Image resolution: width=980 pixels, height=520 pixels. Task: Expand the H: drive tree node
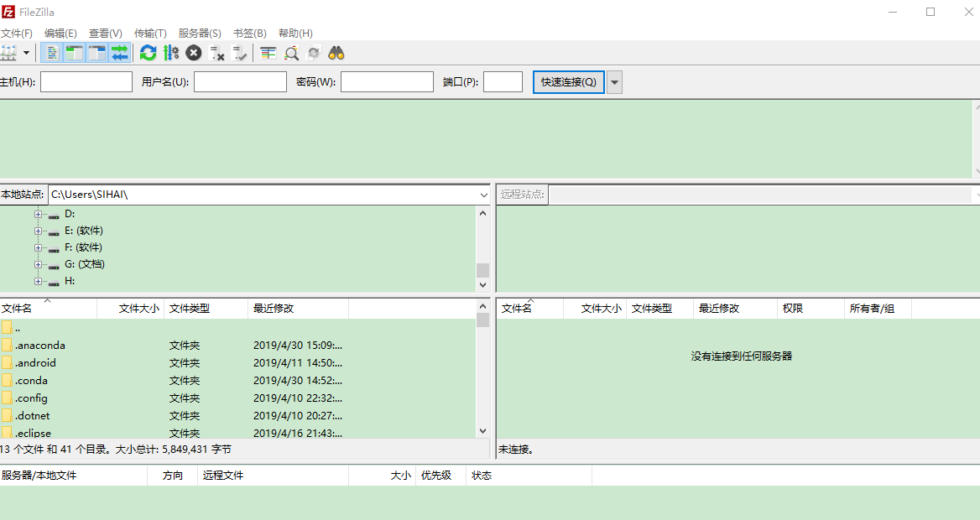tap(38, 281)
